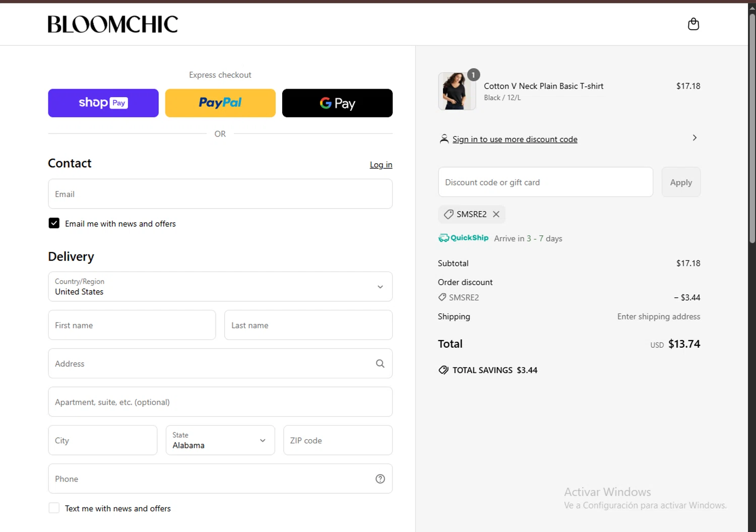Focus the City input field
This screenshot has height=532, width=756.
point(103,440)
